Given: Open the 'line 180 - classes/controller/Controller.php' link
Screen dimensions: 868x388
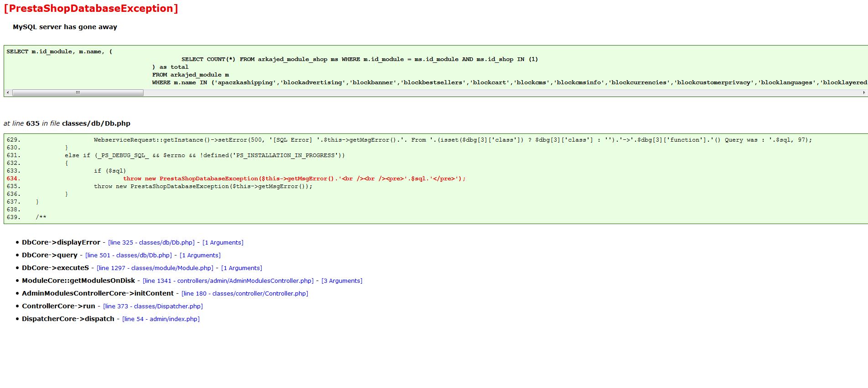Looking at the screenshot, I should (x=245, y=294).
